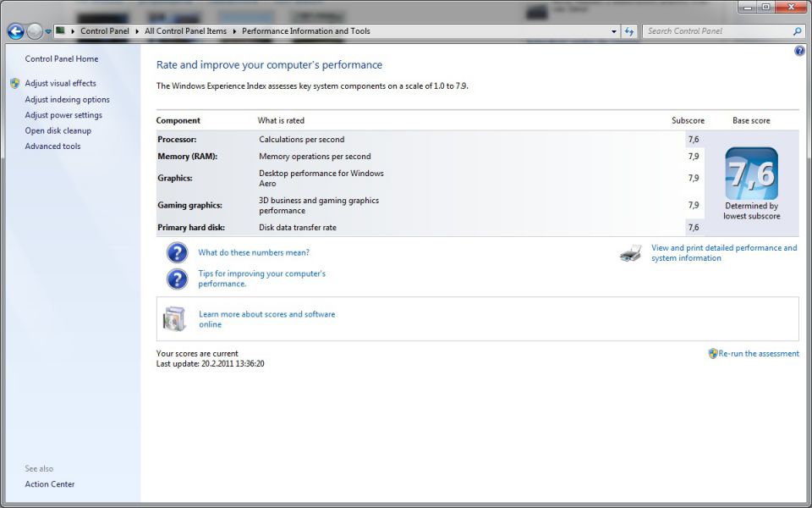812x508 pixels.
Task: Click the Primary hard disk subscore 7,6
Action: 694,228
